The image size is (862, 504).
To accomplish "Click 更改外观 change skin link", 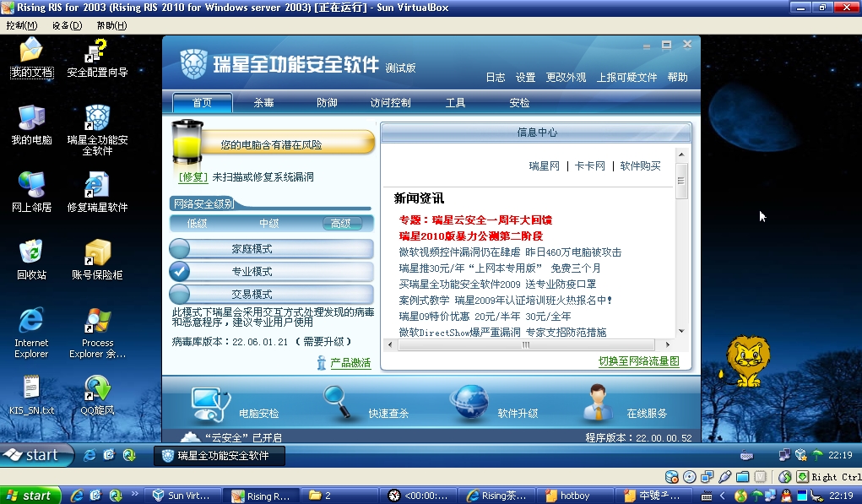I will click(x=566, y=78).
